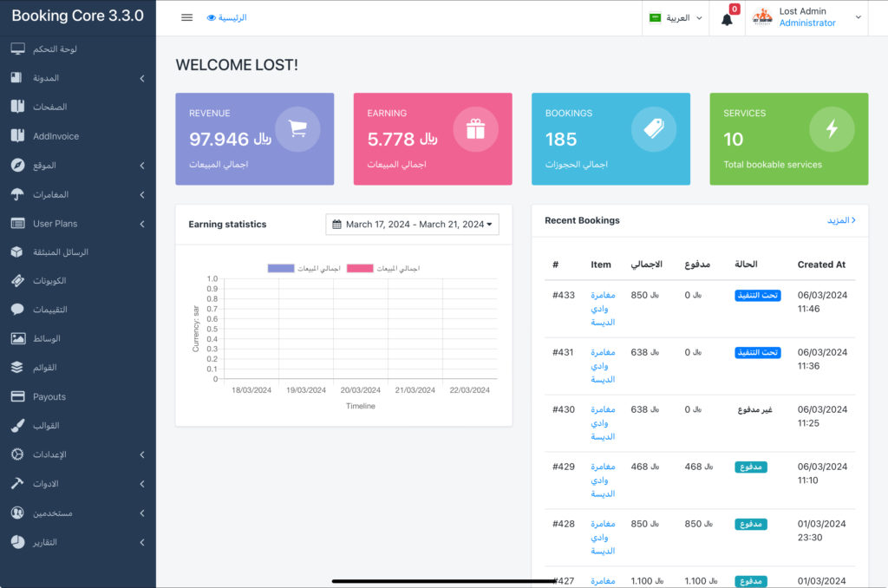888x588 pixels.
Task: Click the مدفوع status badge for #429
Action: (x=751, y=467)
